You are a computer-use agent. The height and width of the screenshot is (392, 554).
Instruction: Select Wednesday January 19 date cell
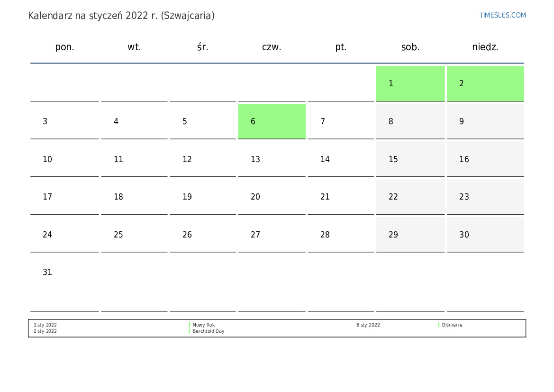[202, 197]
